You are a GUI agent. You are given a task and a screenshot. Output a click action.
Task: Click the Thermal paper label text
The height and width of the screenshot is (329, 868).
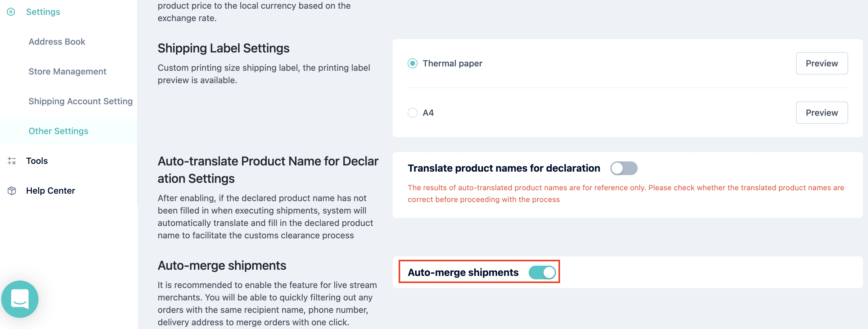452,63
